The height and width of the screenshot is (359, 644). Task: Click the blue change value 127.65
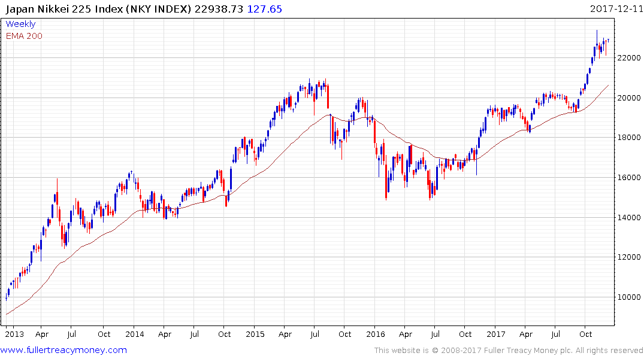point(265,9)
